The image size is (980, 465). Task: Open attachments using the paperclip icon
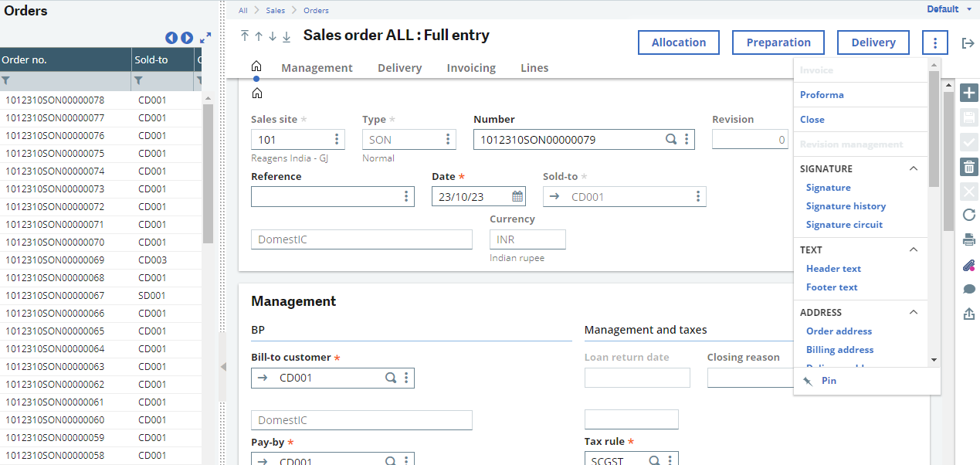(x=969, y=265)
